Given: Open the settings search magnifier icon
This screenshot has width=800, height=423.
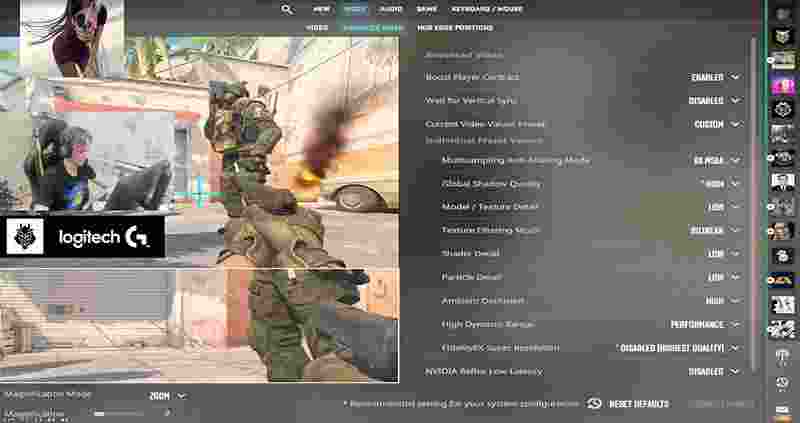Looking at the screenshot, I should [287, 9].
